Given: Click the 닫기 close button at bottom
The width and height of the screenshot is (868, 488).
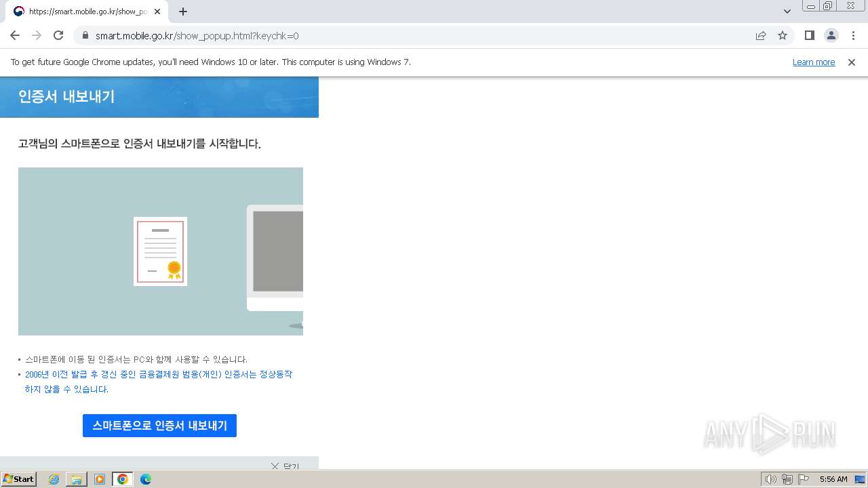Looking at the screenshot, I should (x=285, y=466).
